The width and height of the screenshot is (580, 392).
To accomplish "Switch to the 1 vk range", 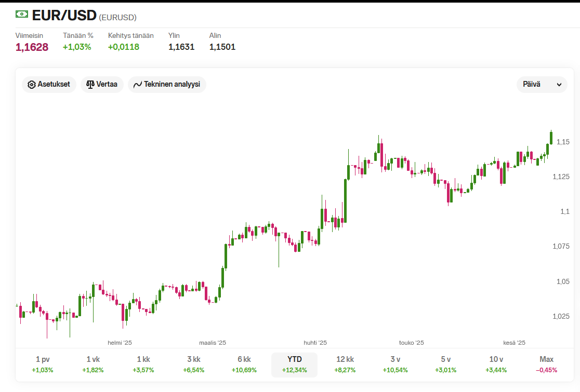I will [x=93, y=364].
